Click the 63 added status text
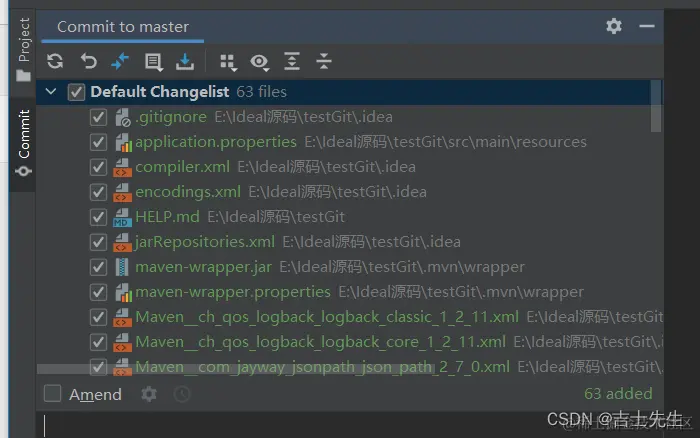 click(x=618, y=393)
